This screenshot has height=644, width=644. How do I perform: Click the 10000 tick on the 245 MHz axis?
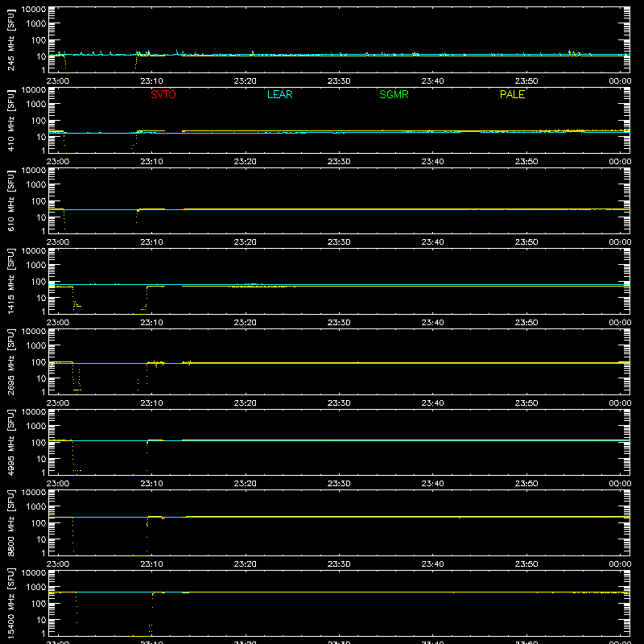[34, 10]
